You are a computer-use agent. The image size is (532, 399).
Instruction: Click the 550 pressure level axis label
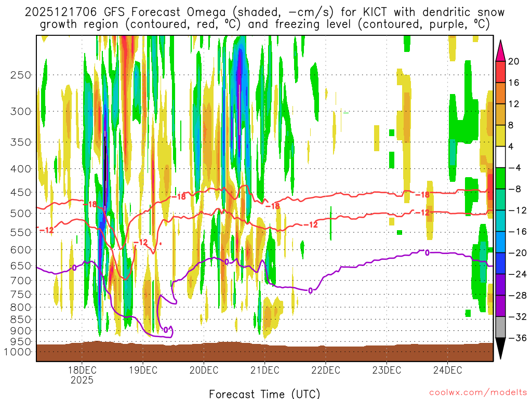(21, 232)
